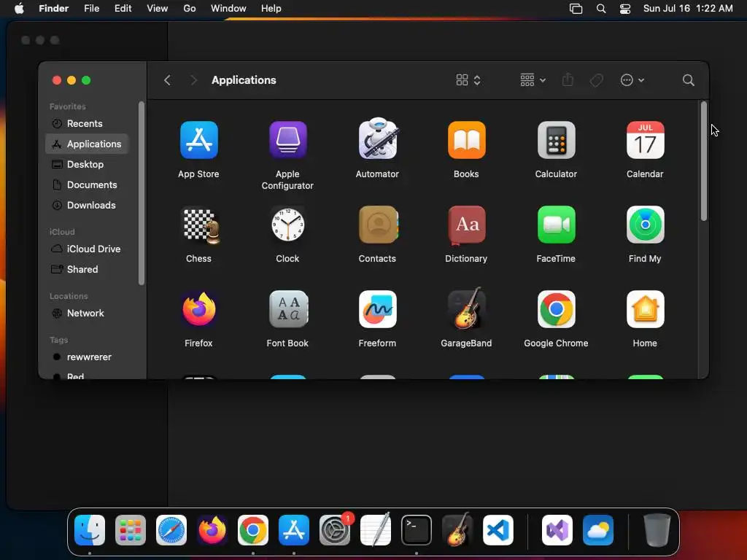The width and height of the screenshot is (747, 560).
Task: Open the Font Book app icon
Action: (287, 309)
